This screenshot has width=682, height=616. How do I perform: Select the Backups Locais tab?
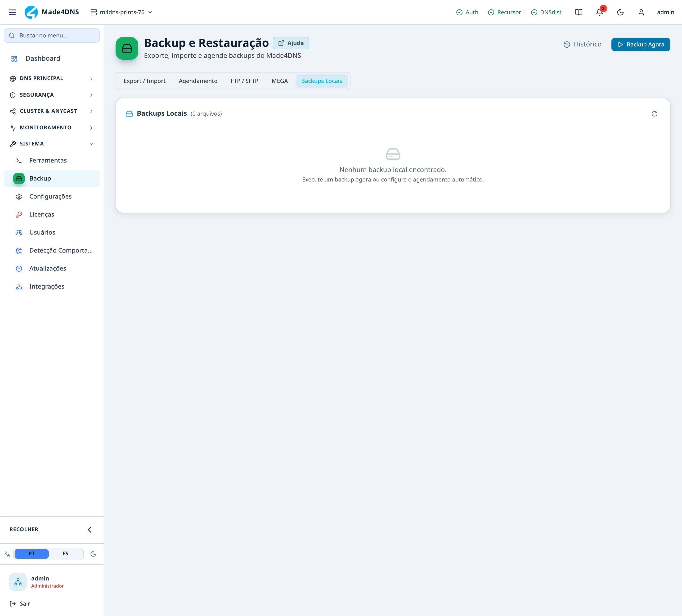pos(321,81)
